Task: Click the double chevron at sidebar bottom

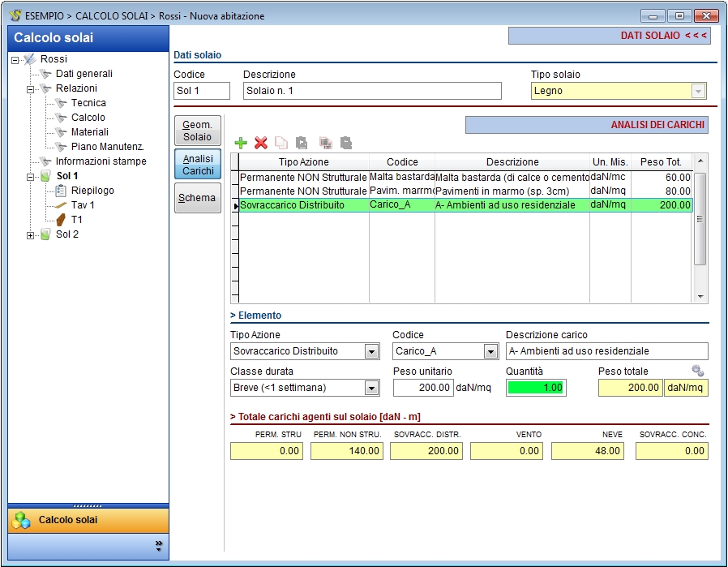Action: [x=159, y=545]
